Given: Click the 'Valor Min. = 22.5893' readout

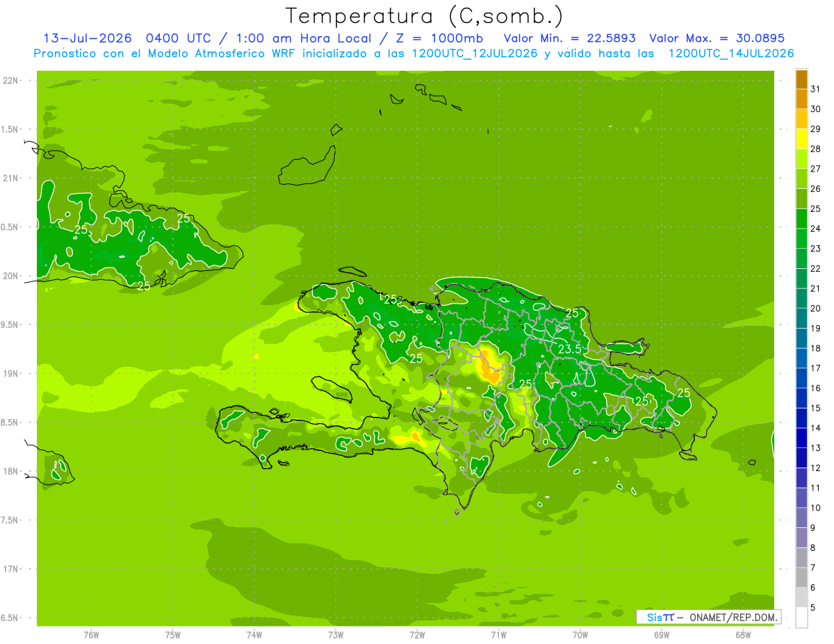Looking at the screenshot, I should pyautogui.click(x=569, y=38).
